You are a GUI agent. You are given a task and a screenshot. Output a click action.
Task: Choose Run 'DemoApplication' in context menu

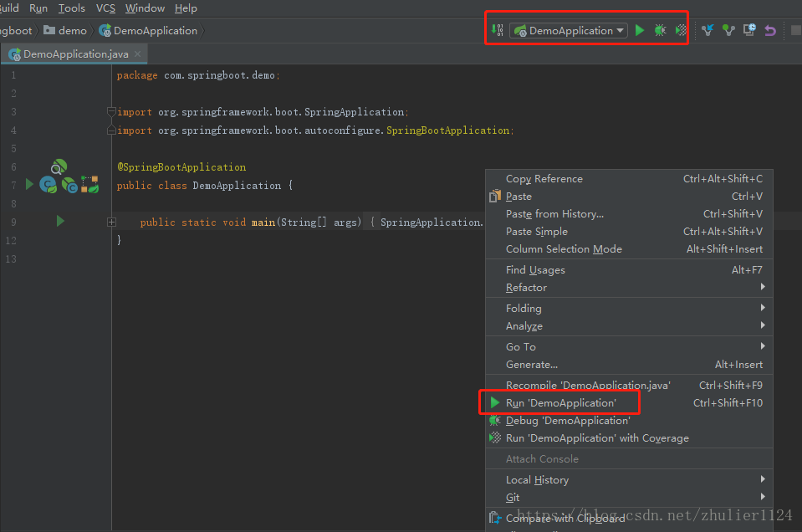pyautogui.click(x=629, y=403)
